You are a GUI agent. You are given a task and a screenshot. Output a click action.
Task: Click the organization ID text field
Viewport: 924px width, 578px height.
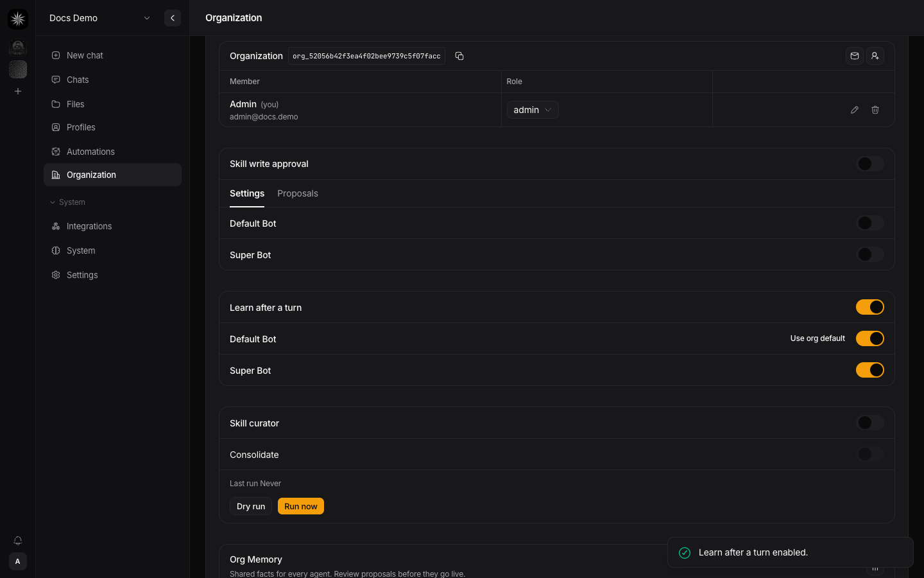click(x=366, y=56)
